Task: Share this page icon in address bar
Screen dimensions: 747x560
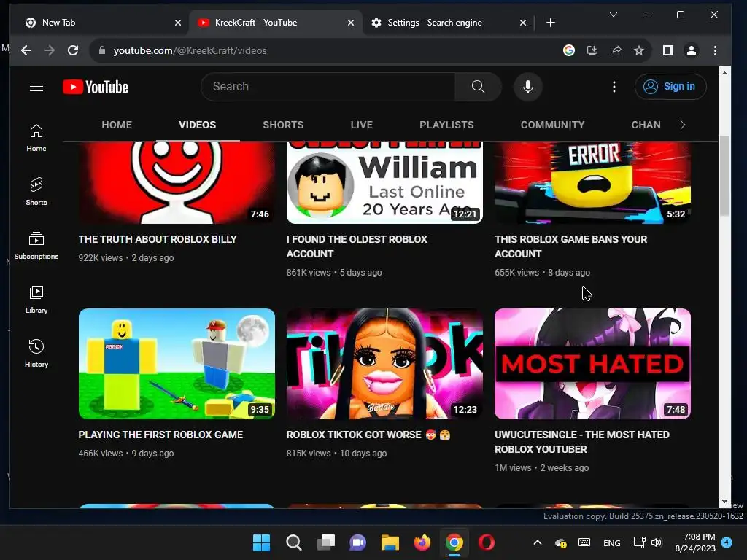Action: click(x=616, y=50)
